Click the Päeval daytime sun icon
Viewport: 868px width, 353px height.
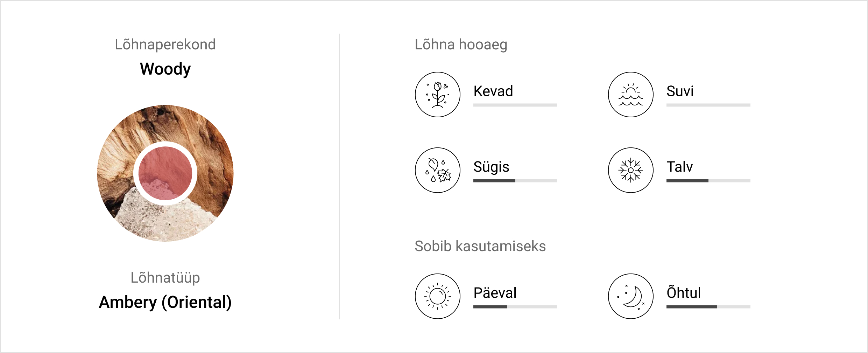tap(437, 296)
